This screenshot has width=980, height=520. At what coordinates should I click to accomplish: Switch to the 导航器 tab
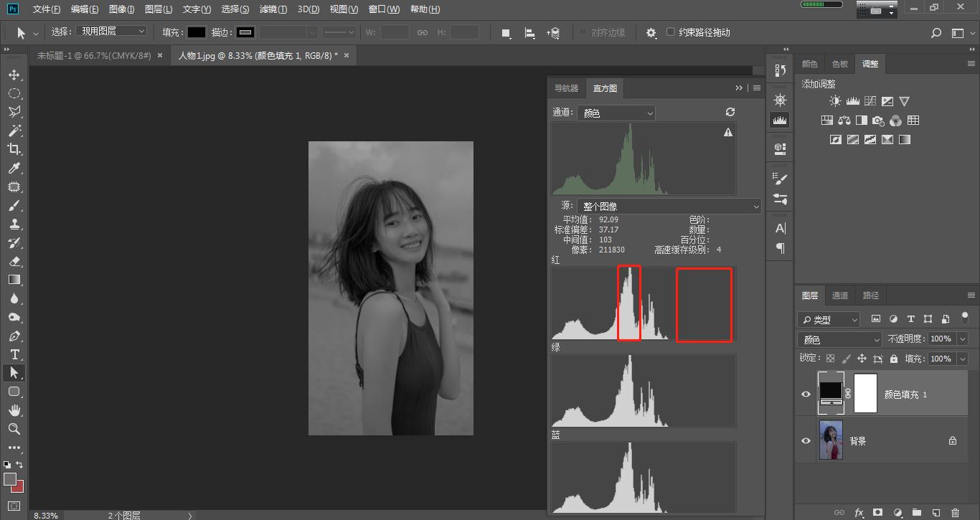coord(566,88)
